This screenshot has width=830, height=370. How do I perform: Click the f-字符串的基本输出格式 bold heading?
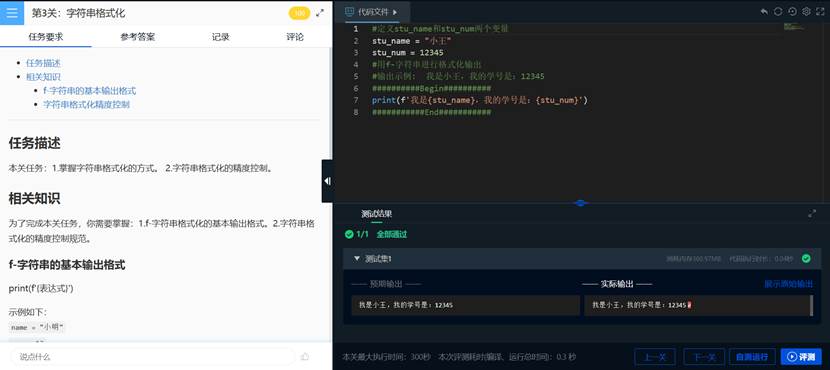point(67,265)
